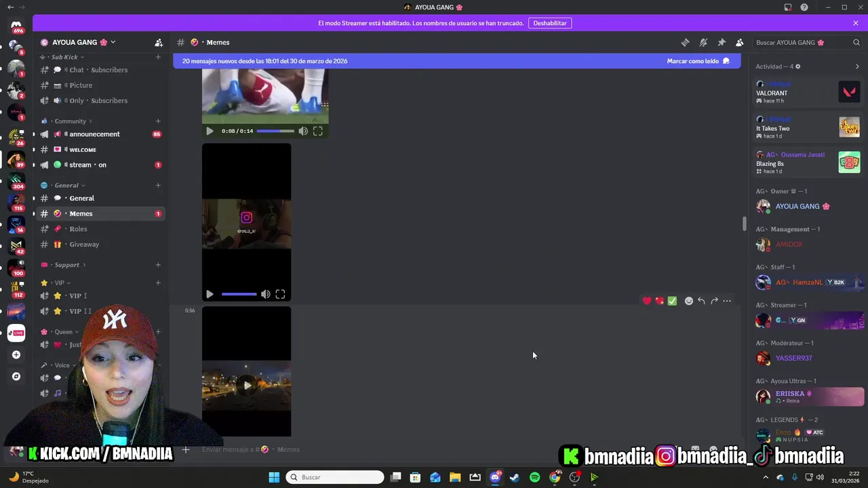This screenshot has width=868, height=488.
Task: Open the announecement channel
Action: pos(100,134)
